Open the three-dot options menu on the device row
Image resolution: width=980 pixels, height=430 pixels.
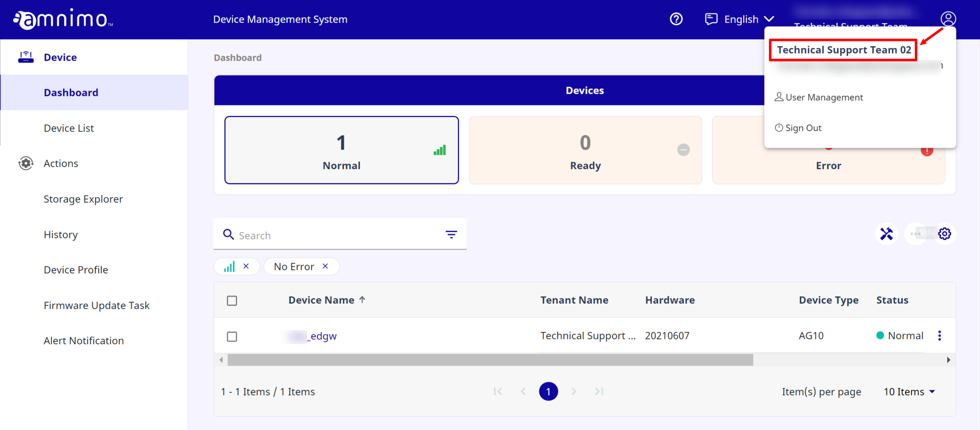pos(940,335)
